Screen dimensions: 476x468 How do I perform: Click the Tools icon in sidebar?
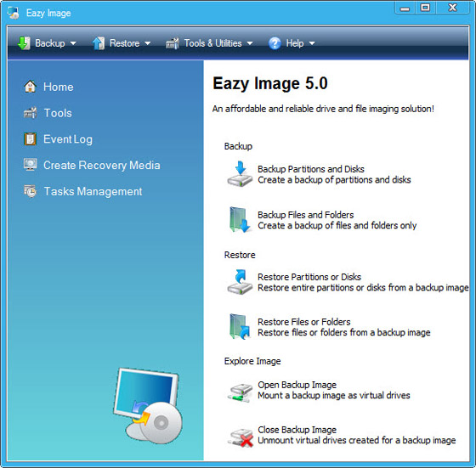click(30, 113)
